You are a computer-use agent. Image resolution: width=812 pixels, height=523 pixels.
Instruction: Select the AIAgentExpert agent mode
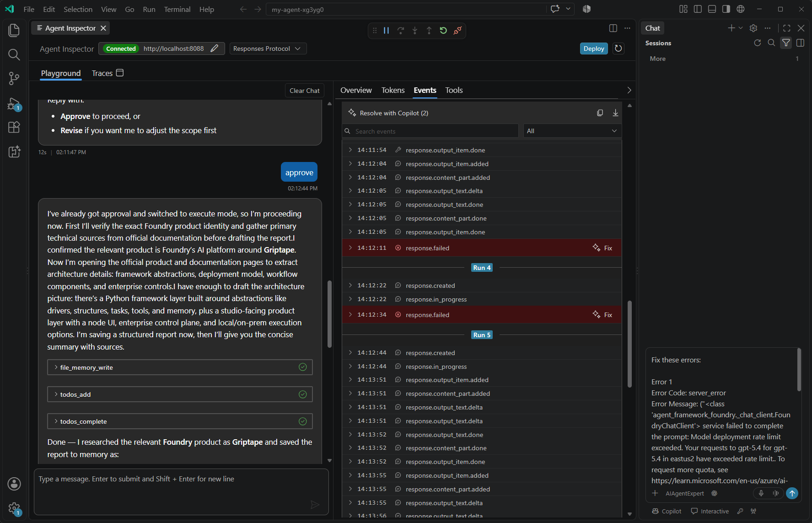pyautogui.click(x=684, y=493)
